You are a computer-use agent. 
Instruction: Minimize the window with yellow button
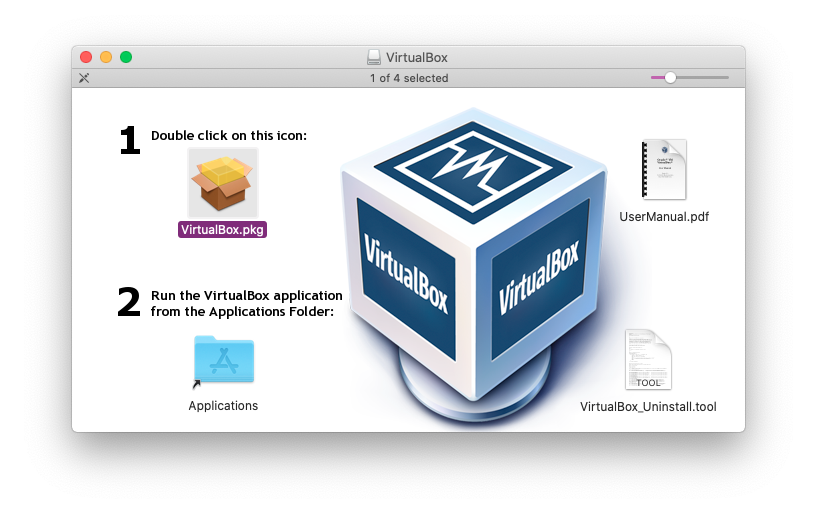coord(106,57)
